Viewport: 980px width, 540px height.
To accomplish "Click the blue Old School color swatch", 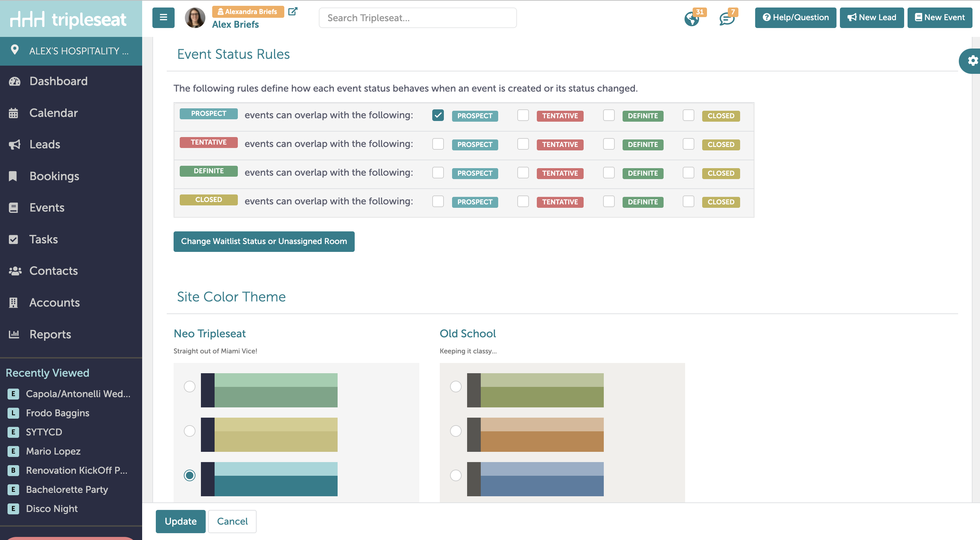I will click(x=535, y=479).
